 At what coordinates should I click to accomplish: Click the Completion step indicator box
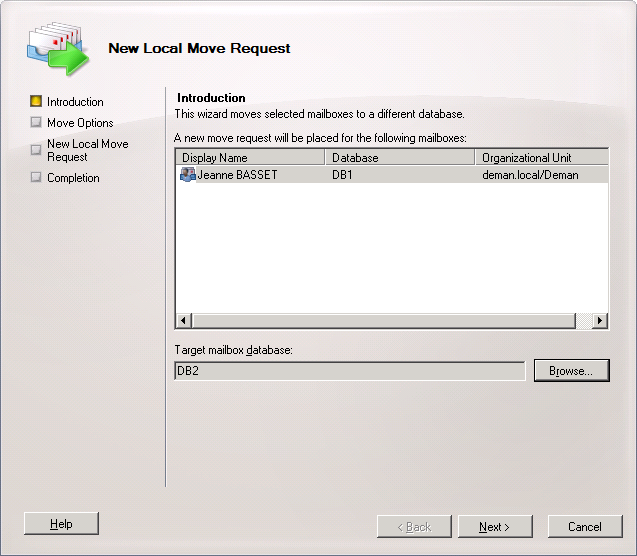pyautogui.click(x=36, y=177)
